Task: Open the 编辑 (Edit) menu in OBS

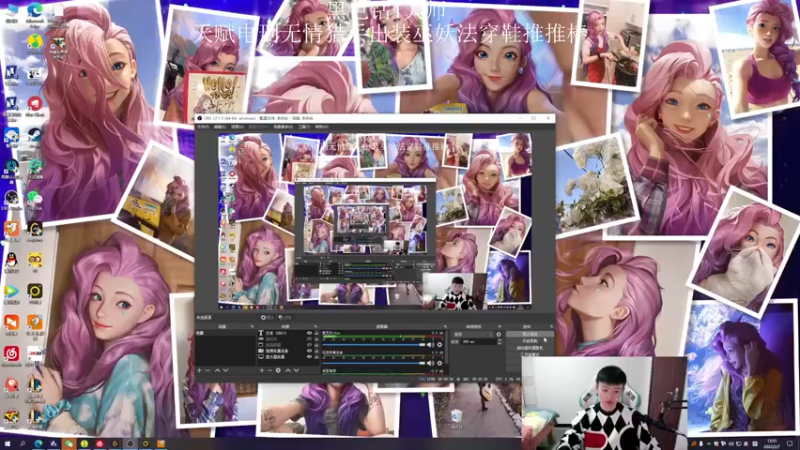Action: click(x=220, y=127)
